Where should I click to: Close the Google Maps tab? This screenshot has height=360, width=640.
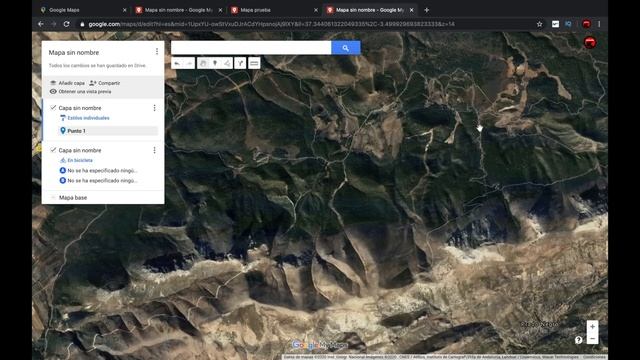tap(124, 10)
